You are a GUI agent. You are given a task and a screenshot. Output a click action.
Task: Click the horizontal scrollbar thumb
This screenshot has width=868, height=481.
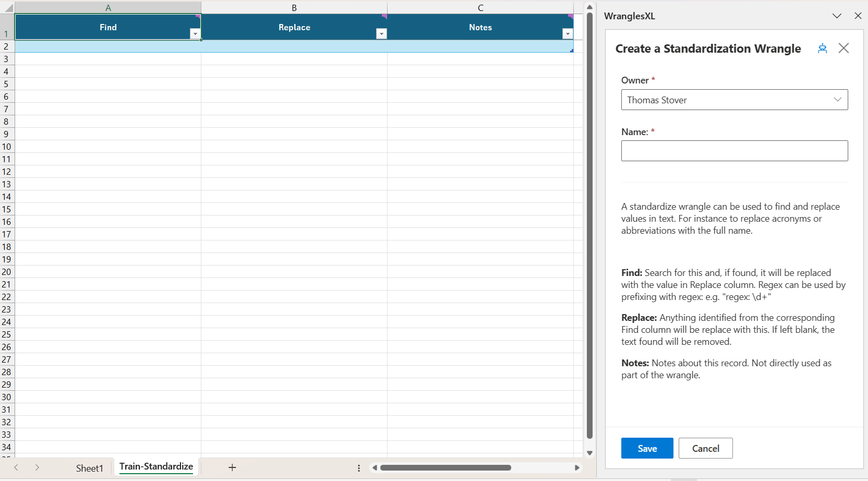coord(445,467)
